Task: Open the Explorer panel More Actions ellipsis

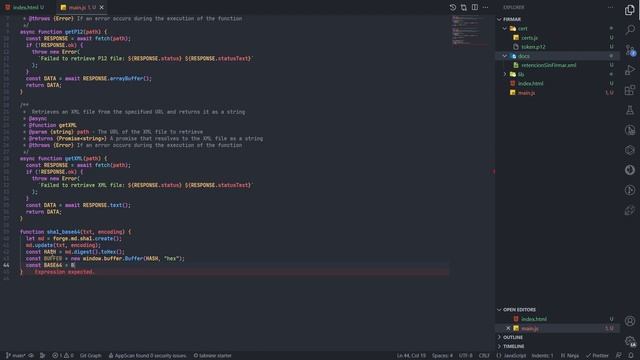Action: pos(610,7)
